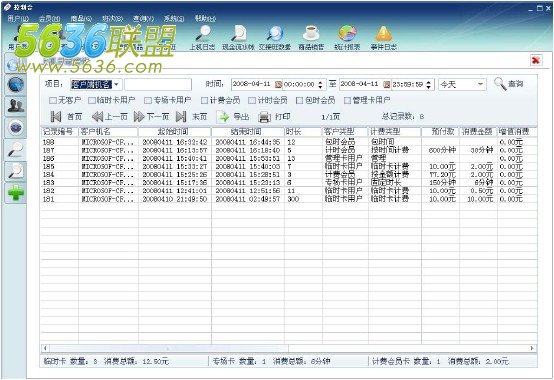554x380 pixels.
Task: Enable the 无客户 checkbox
Action: click(53, 101)
